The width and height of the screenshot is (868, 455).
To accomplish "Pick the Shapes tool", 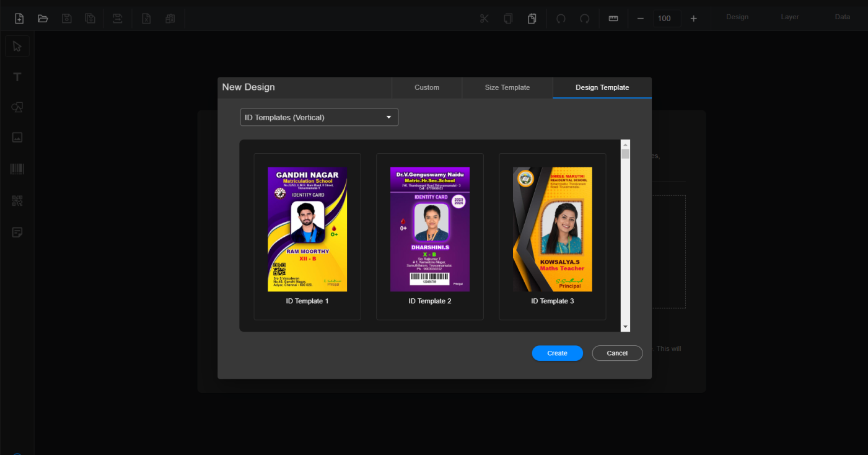I will 17,107.
